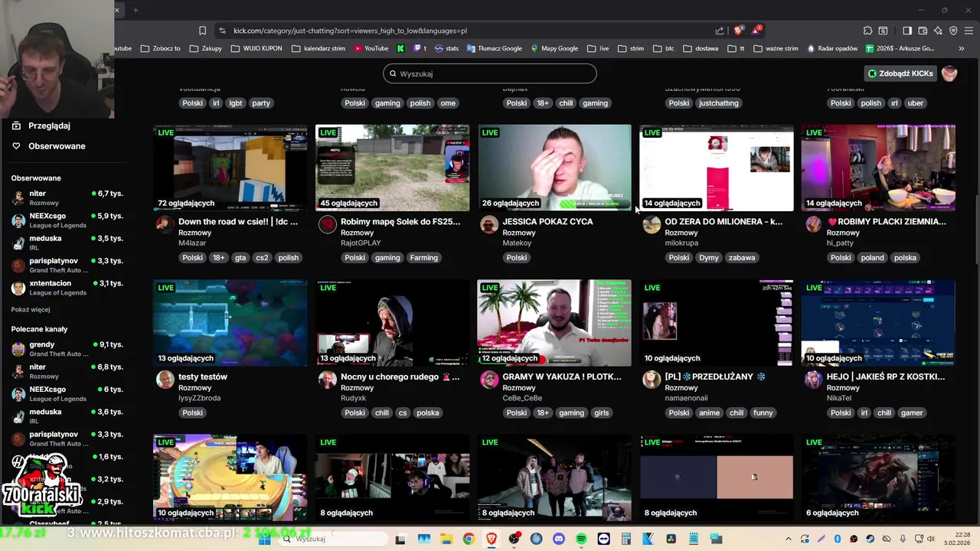Open GRAMY W YAKUZA stream thumbnail
Screen dimensions: 980x551
[554, 323]
